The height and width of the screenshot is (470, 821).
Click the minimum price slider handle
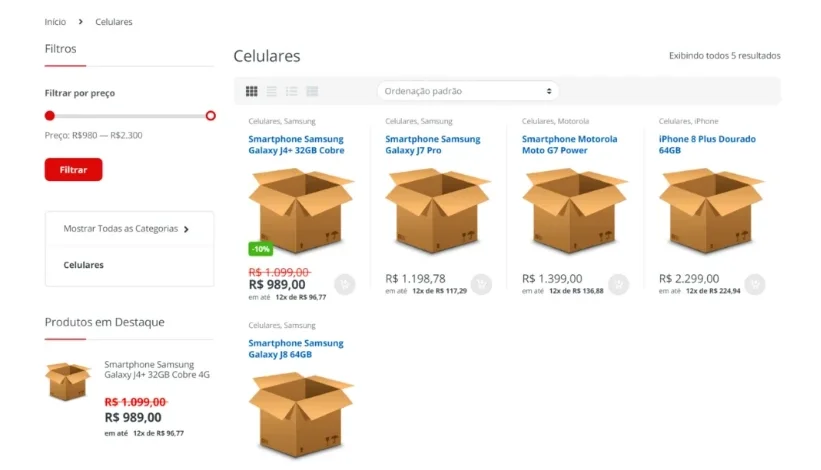50,116
